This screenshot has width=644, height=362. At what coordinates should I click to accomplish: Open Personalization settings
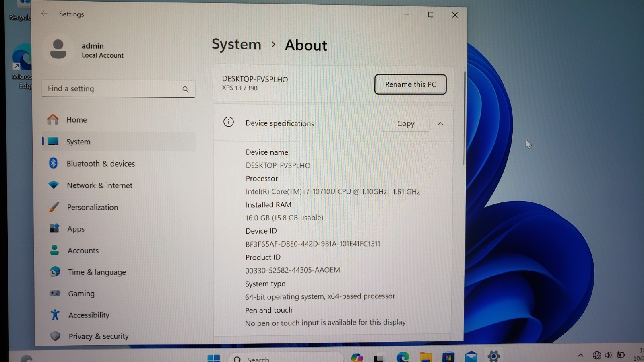click(x=119, y=207)
